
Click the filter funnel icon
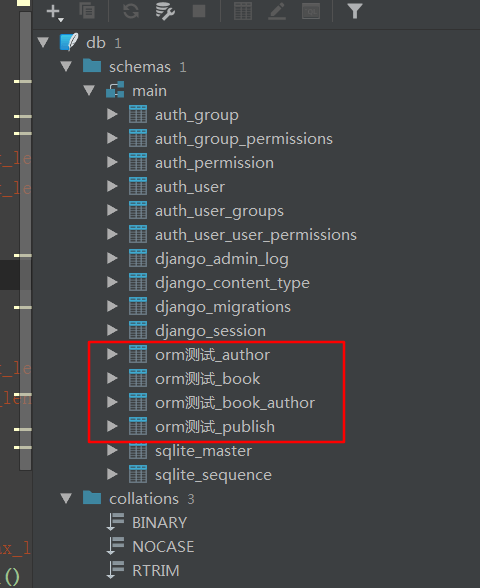click(355, 11)
